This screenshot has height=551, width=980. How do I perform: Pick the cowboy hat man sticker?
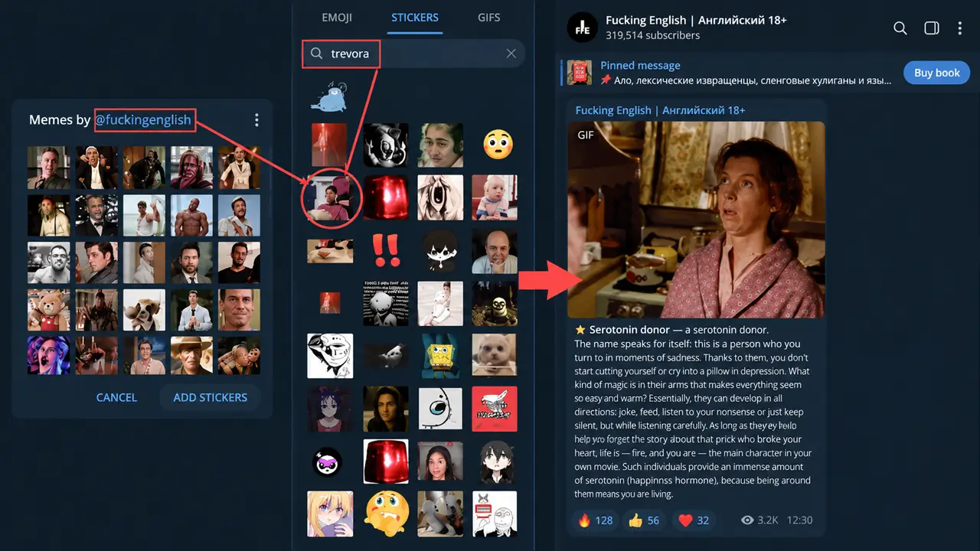pyautogui.click(x=191, y=357)
